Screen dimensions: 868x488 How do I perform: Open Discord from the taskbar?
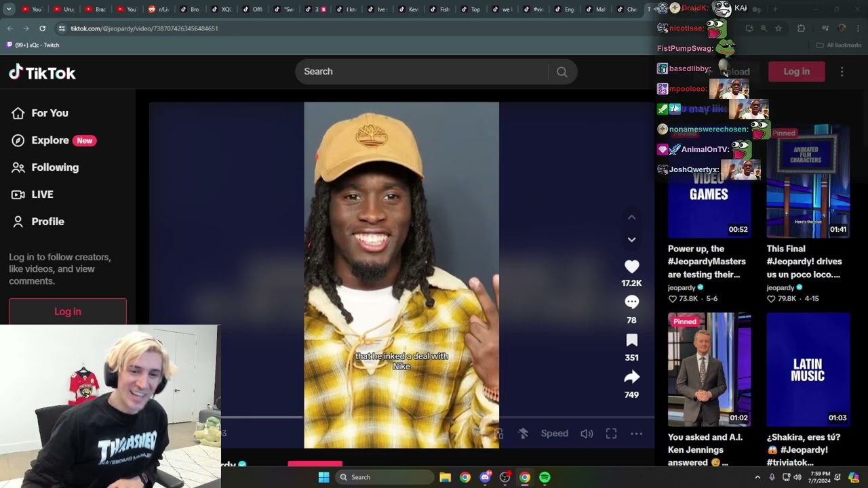(485, 477)
